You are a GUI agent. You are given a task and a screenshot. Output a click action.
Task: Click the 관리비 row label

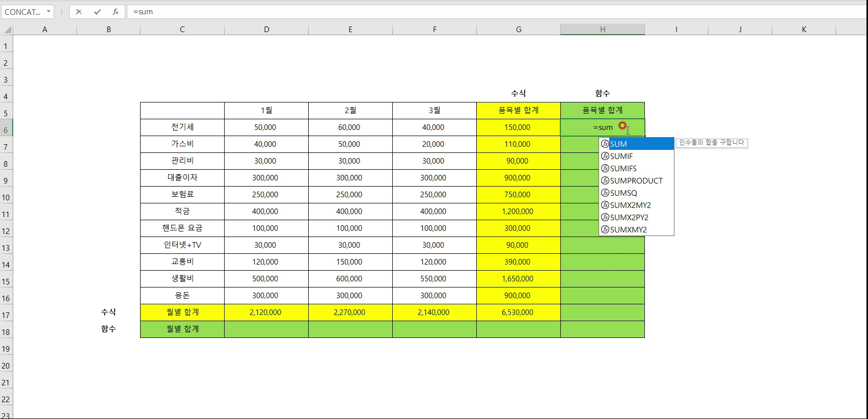click(x=182, y=161)
